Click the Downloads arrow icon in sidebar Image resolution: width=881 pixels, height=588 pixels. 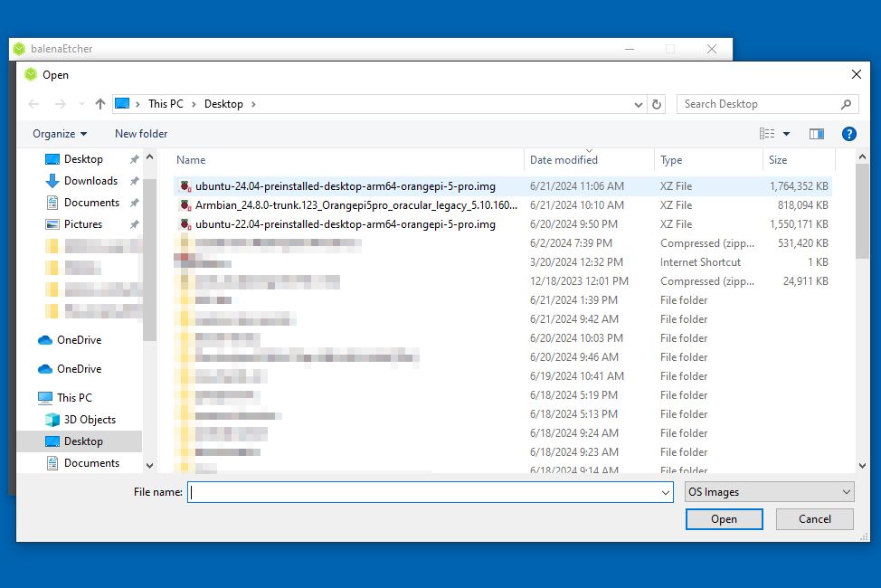52,180
